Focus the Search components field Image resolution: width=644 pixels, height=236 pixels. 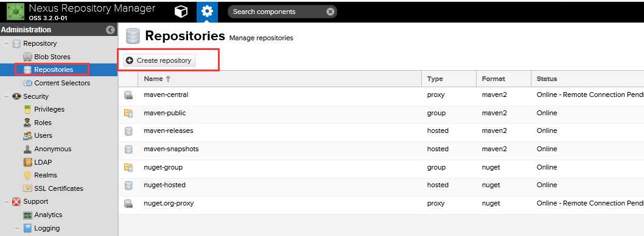click(277, 12)
